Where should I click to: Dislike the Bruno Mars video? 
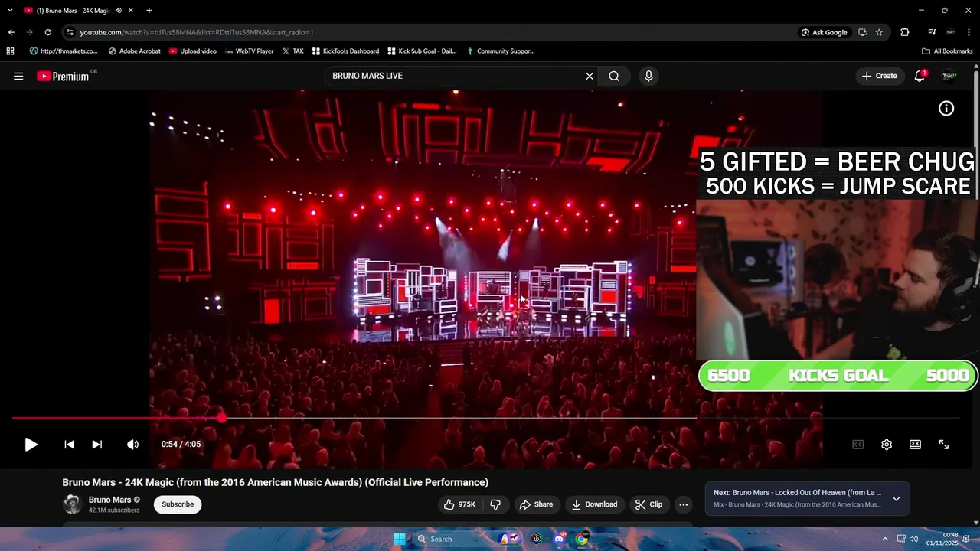495,504
